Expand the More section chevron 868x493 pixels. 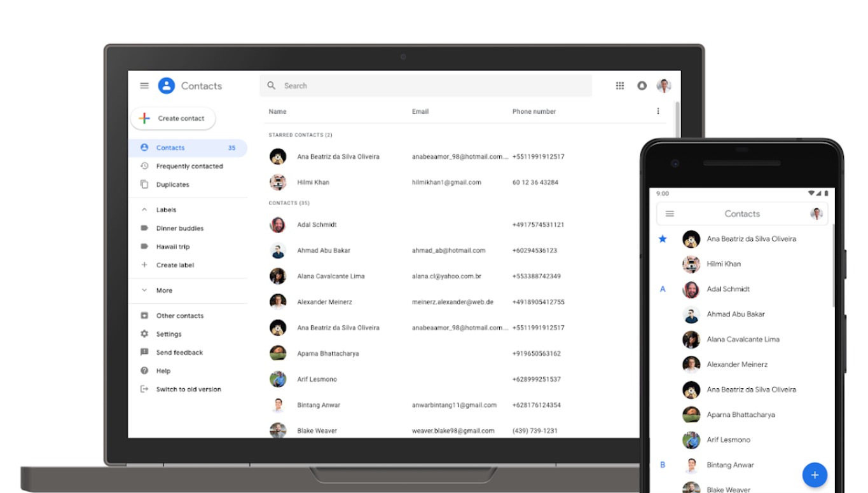(144, 290)
